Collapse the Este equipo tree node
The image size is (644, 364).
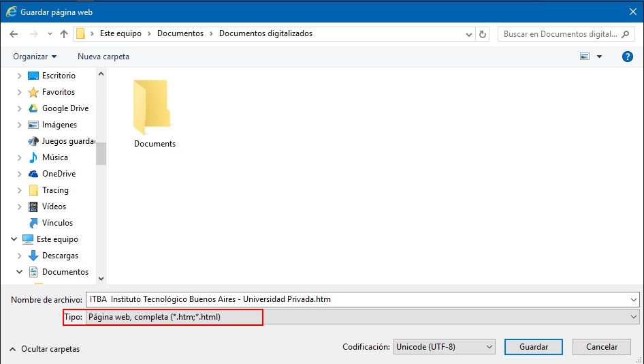pos(14,239)
